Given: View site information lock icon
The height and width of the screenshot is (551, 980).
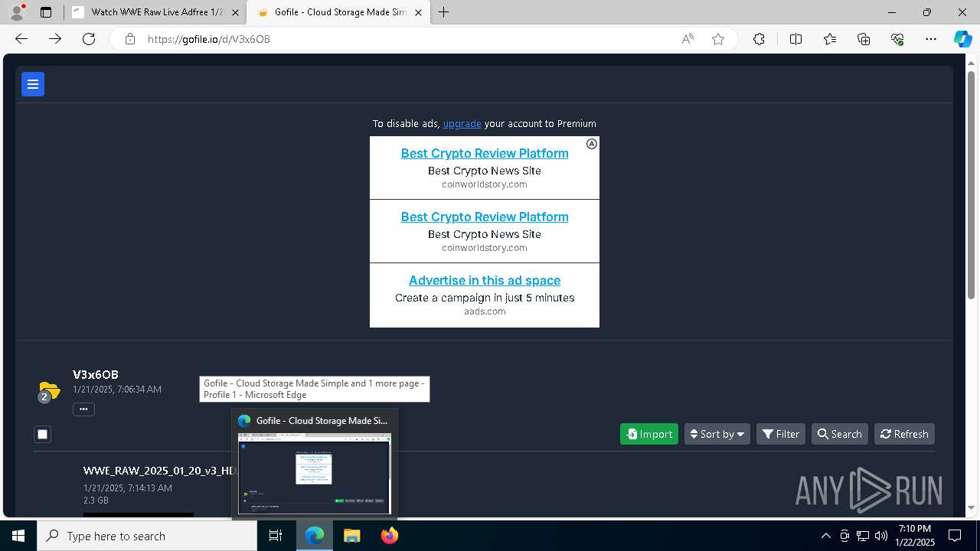Looking at the screenshot, I should point(130,39).
